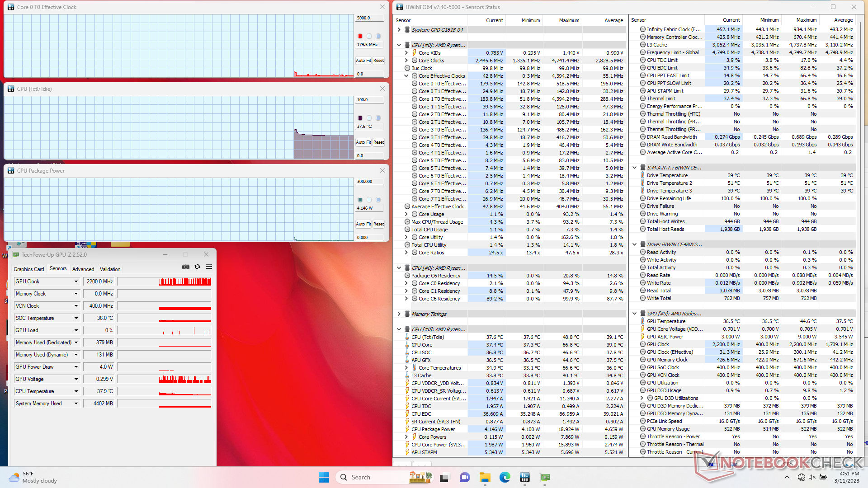The height and width of the screenshot is (488, 868).
Task: Click the muted speaker tray icon
Action: pos(812,477)
